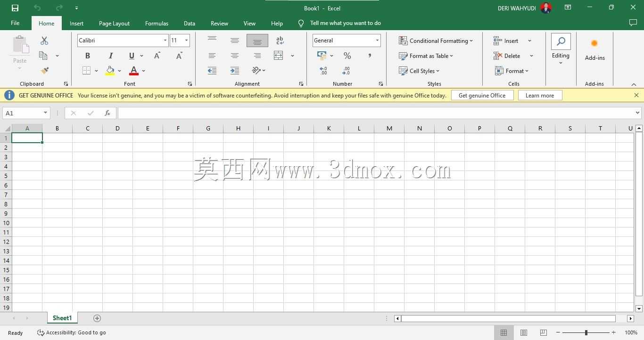Click Insert cells button in Cells group
644x340 pixels.
coord(506,41)
